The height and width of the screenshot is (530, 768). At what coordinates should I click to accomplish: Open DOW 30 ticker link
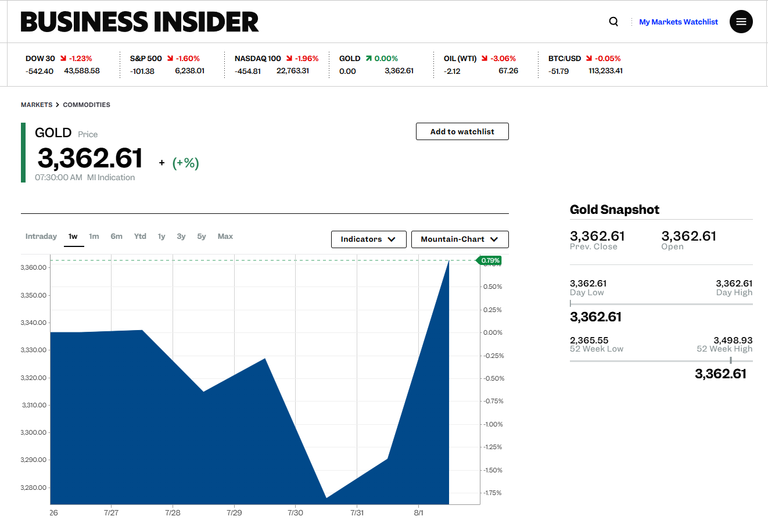[x=40, y=58]
